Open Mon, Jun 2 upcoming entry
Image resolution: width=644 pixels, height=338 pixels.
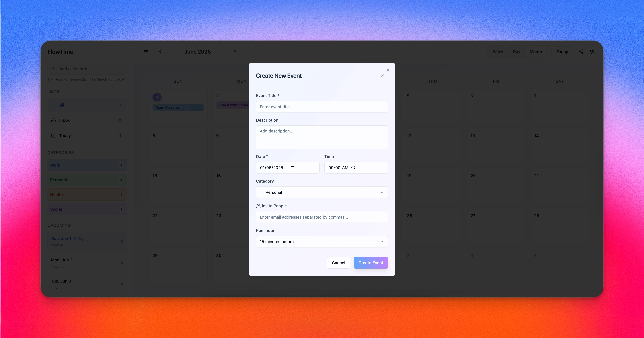(x=87, y=263)
